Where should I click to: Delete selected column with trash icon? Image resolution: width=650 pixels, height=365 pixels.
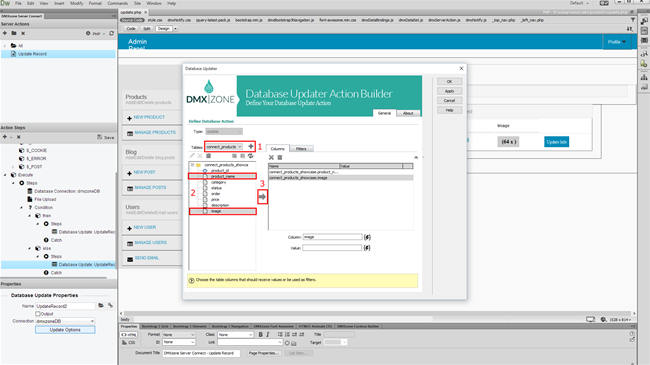click(x=280, y=157)
